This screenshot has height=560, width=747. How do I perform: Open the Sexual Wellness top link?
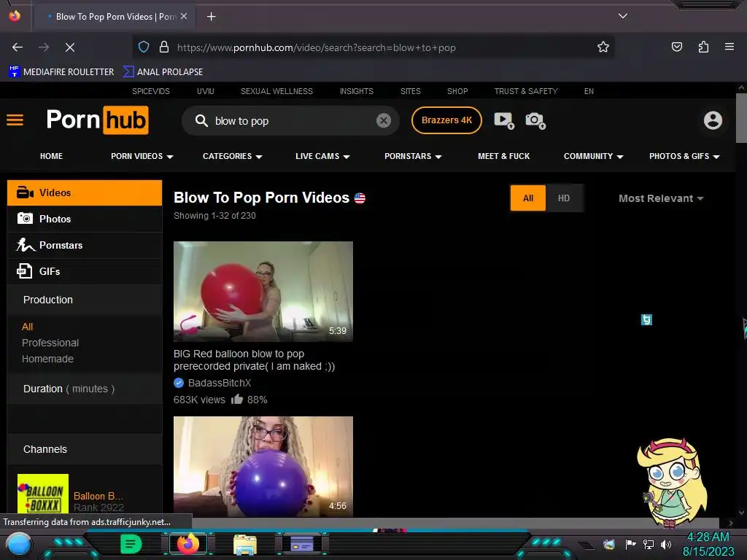click(x=276, y=91)
